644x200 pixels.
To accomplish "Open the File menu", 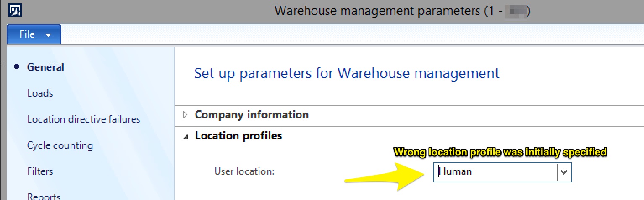I will click(34, 34).
